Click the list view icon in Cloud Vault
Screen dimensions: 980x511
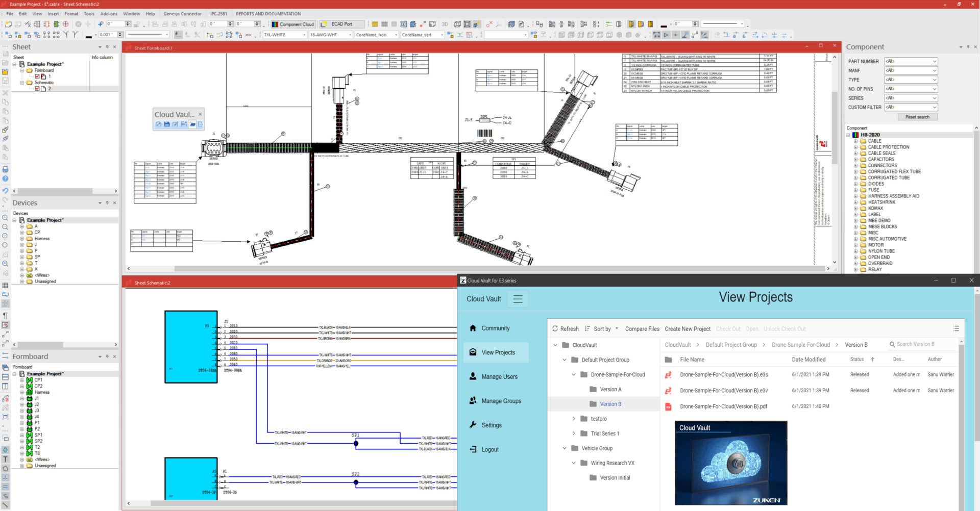[x=956, y=329]
